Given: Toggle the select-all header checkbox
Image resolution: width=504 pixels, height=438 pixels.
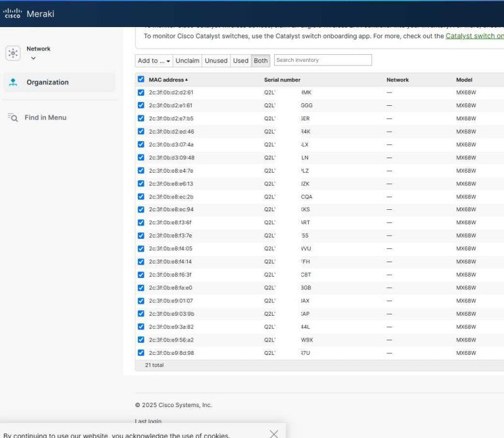Looking at the screenshot, I should (x=140, y=79).
